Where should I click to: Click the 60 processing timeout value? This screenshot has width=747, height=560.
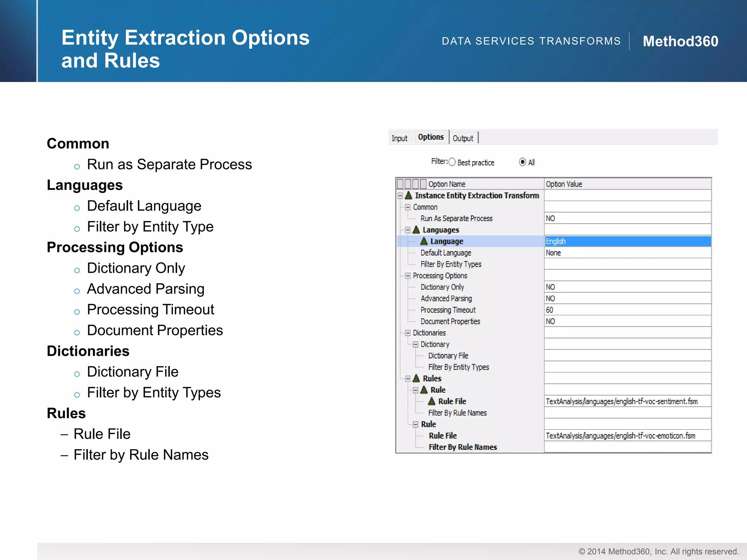coord(627,310)
